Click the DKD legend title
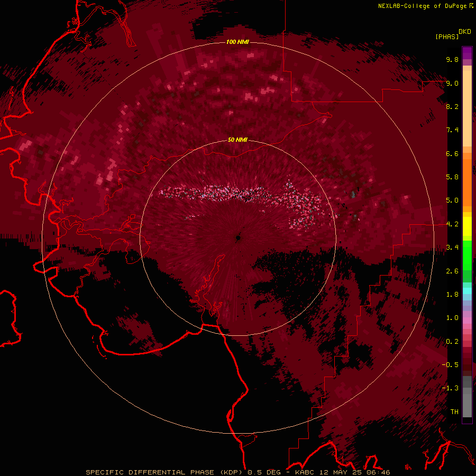476x476 pixels. 465,32
